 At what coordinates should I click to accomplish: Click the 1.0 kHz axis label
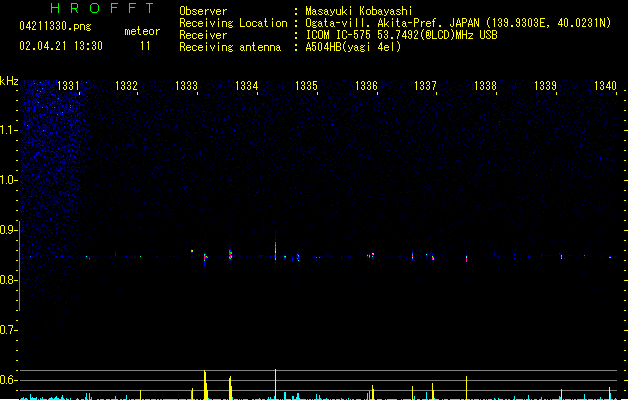tap(8, 180)
